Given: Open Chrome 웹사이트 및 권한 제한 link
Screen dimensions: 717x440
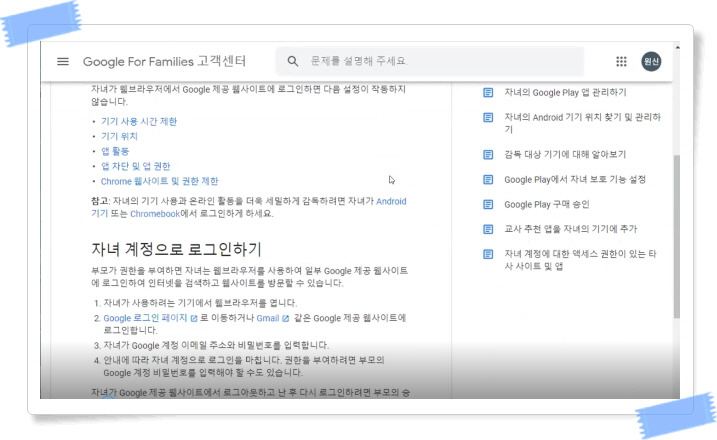Looking at the screenshot, I should (x=160, y=181).
